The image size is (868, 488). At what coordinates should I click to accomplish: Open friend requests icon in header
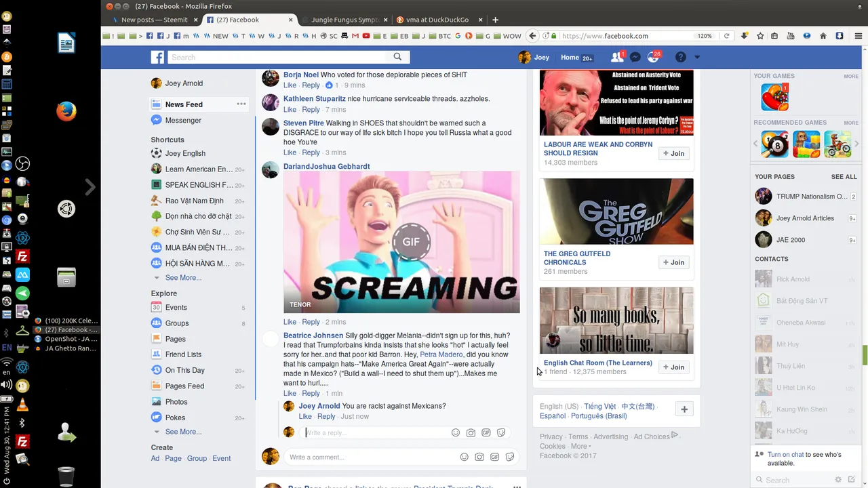pyautogui.click(x=616, y=58)
